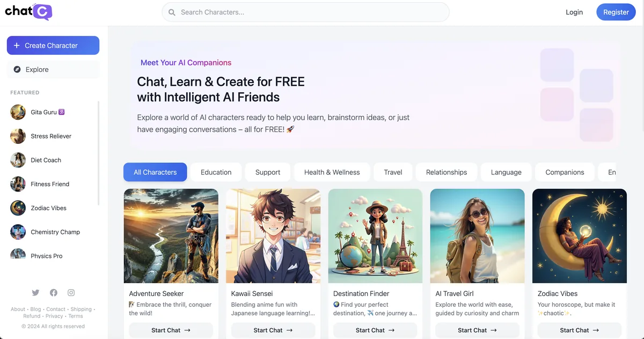Switch to the Education tab
The image size is (644, 339).
click(x=216, y=172)
